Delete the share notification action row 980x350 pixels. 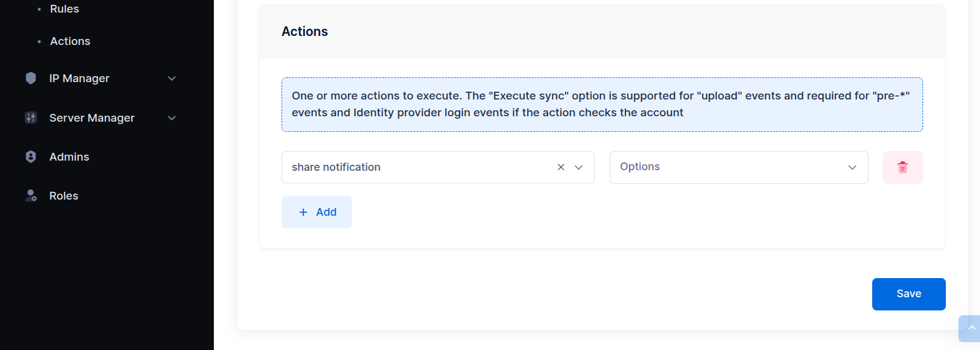[x=902, y=167]
